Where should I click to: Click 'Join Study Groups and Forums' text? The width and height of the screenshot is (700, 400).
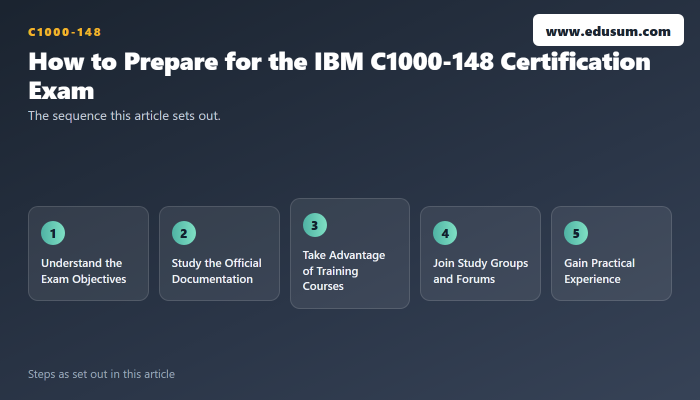480,271
